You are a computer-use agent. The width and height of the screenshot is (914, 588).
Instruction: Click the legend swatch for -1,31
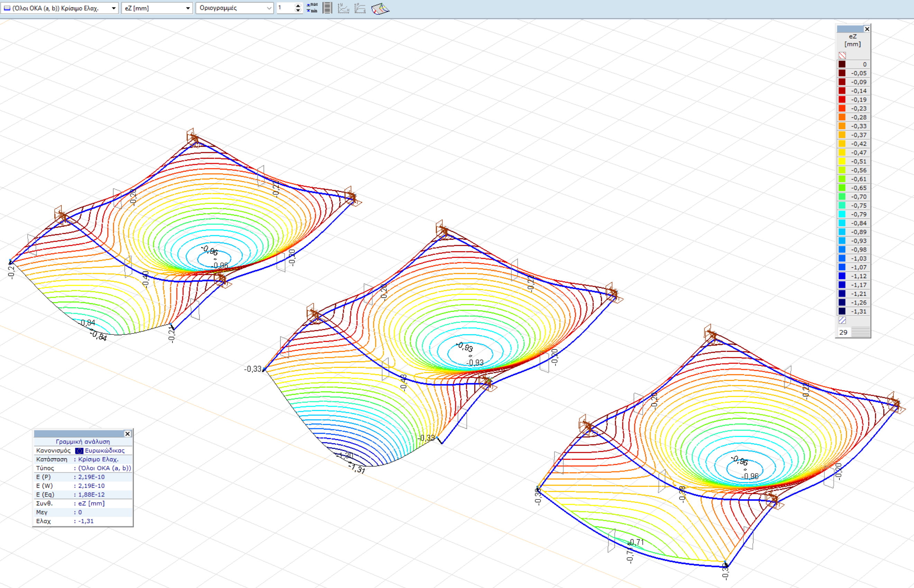tap(842, 311)
